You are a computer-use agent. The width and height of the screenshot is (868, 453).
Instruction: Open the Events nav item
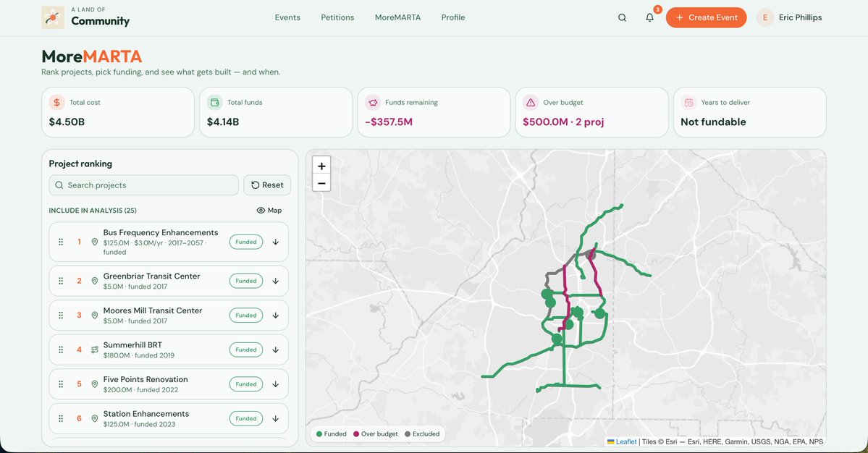(x=287, y=17)
